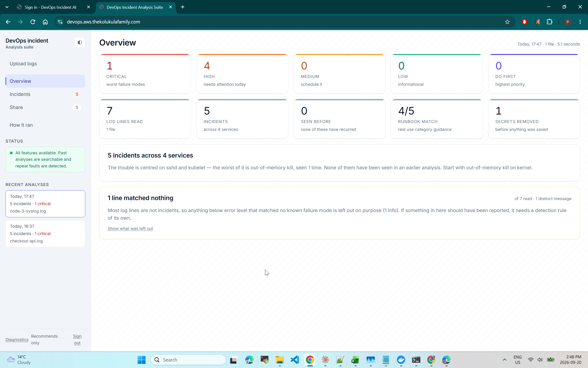Expand the tab search dropdown arrow
The image size is (588, 368).
pyautogui.click(x=7, y=7)
